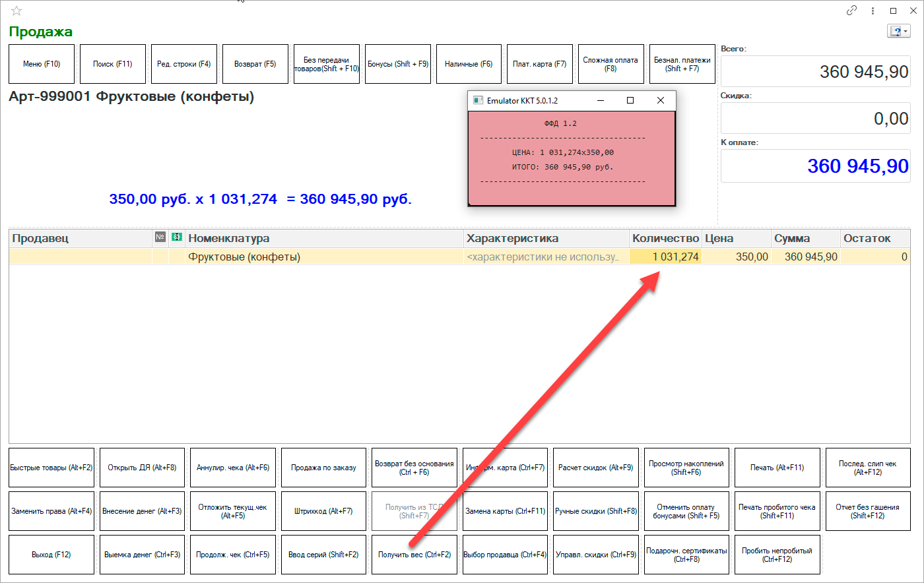Click the Скидка amount field
This screenshot has width=924, height=583.
tap(815, 119)
